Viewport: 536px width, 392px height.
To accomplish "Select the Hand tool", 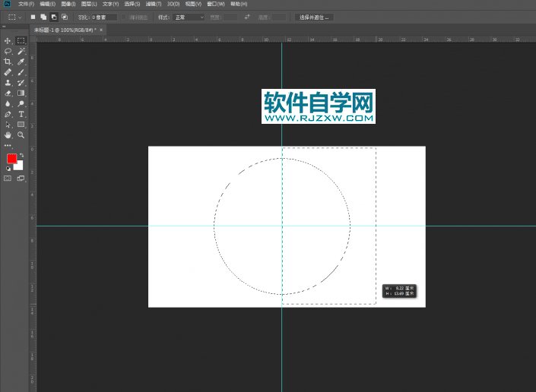I will point(8,134).
